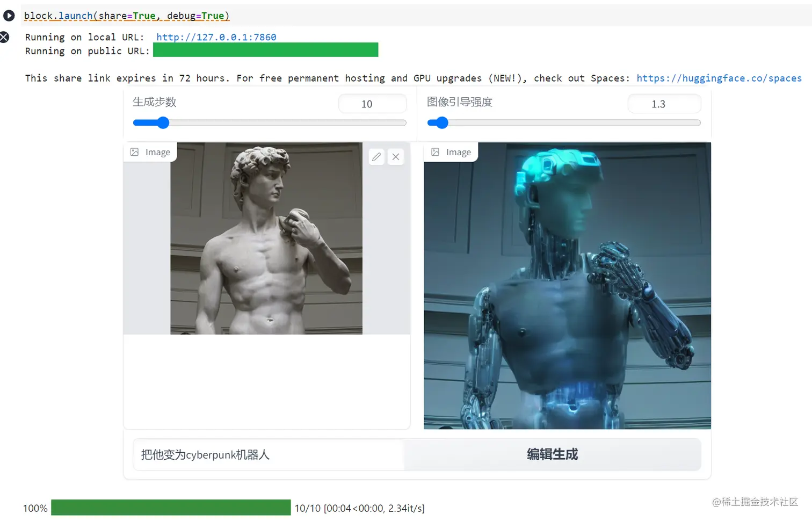Click the redacted public URL green bar
The image size is (812, 521).
pyautogui.click(x=266, y=50)
